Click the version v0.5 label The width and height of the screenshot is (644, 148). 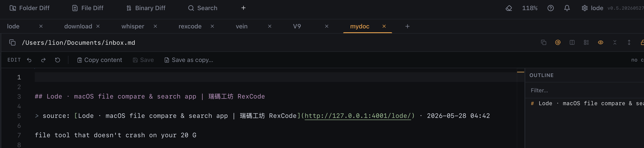[625, 8]
